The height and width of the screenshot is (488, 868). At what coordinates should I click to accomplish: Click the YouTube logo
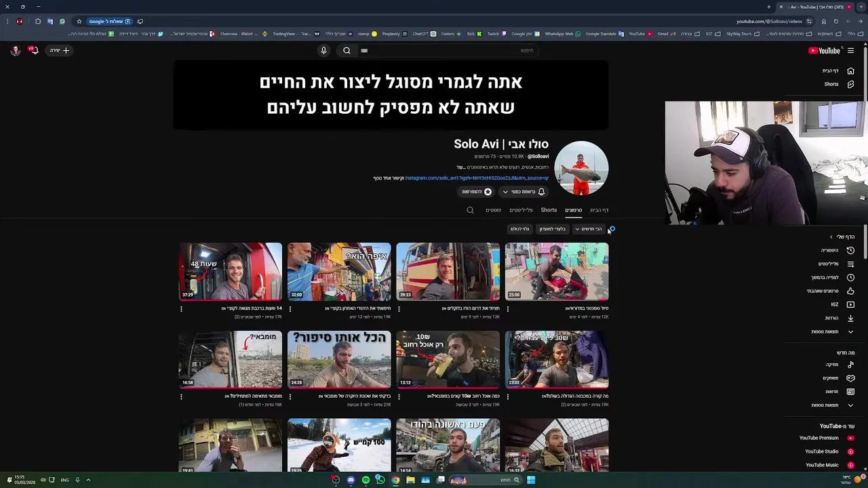[x=824, y=50]
